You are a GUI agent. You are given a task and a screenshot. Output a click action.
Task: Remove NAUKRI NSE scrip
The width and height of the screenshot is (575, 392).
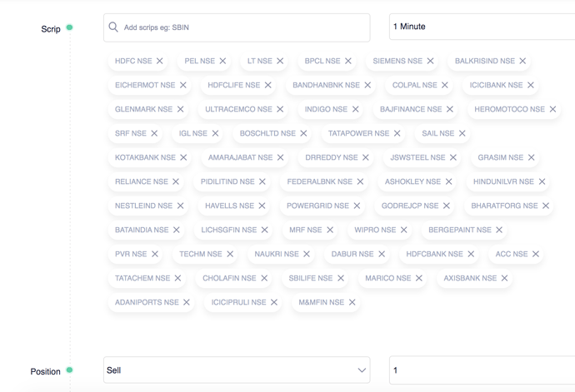pyautogui.click(x=307, y=254)
